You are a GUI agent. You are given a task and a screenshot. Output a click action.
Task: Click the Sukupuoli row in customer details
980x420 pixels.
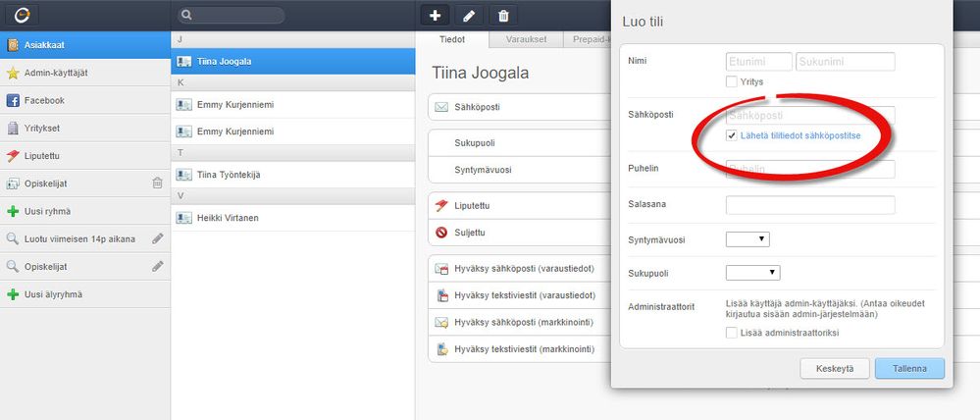point(519,143)
